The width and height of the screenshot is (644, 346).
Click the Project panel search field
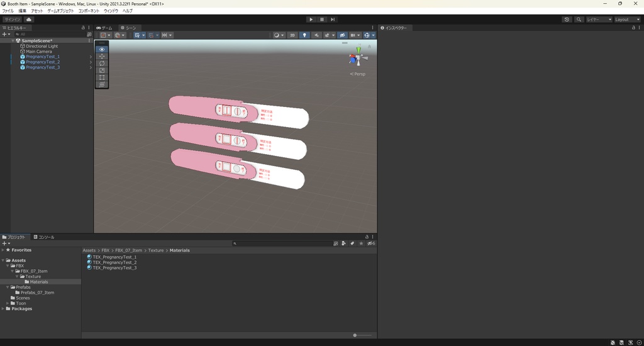(282, 243)
